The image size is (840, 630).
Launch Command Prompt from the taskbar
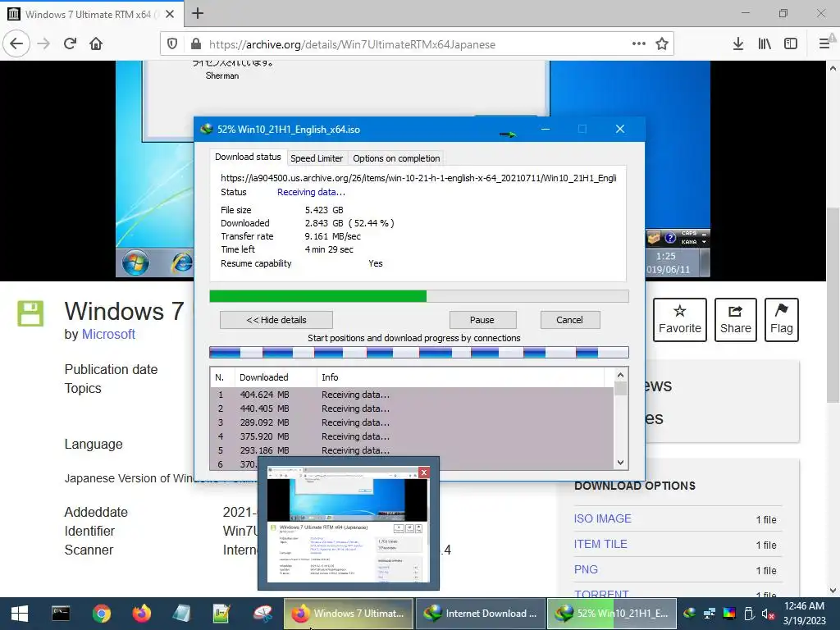coord(61,614)
